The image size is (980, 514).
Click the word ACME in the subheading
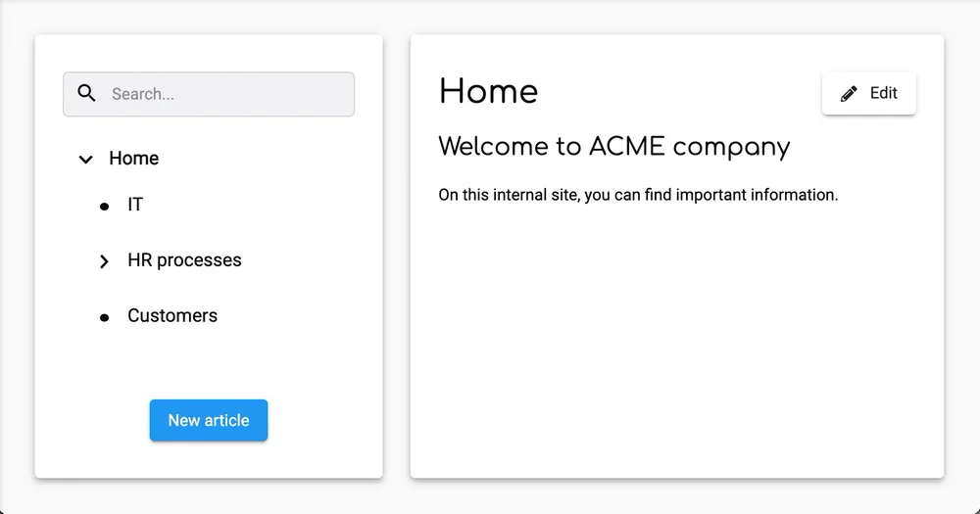[x=626, y=147]
